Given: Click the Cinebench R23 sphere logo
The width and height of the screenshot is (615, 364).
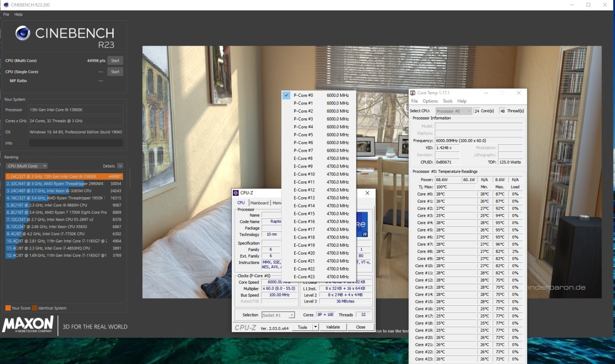Looking at the screenshot, I should coord(23,33).
